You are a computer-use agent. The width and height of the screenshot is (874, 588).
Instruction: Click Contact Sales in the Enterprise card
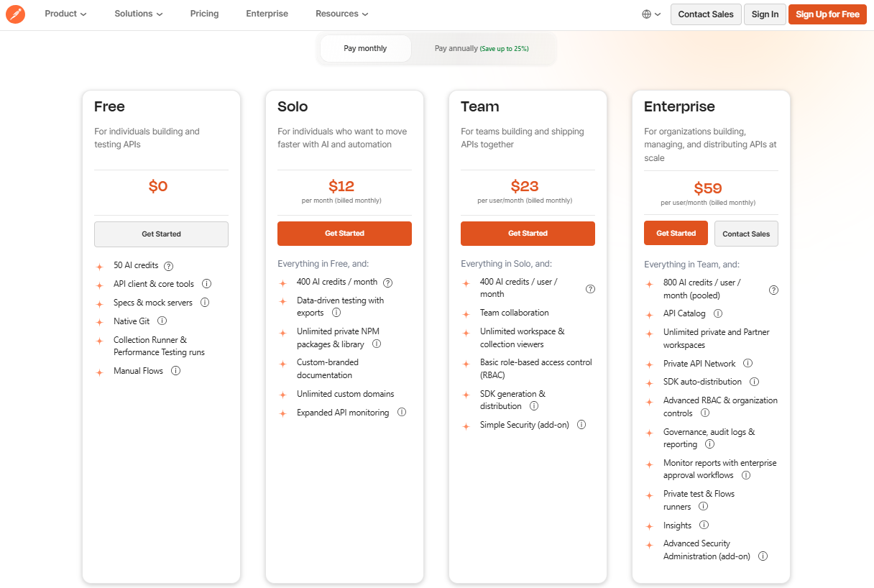tap(746, 234)
